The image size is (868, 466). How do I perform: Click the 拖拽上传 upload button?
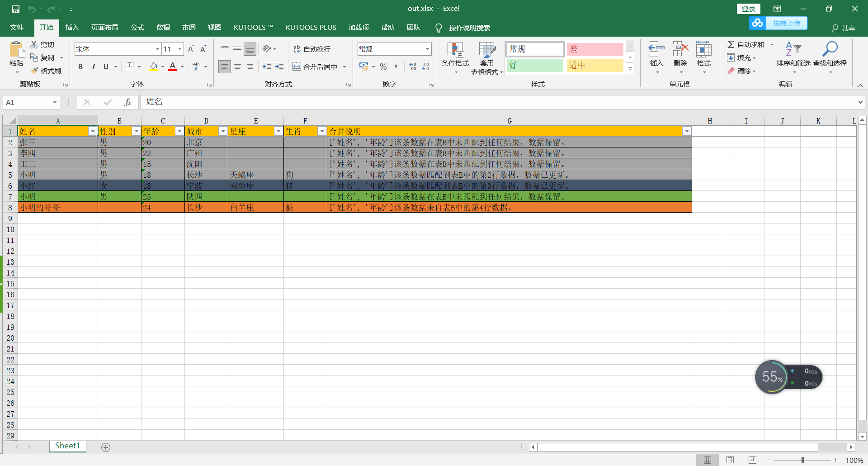tap(778, 23)
